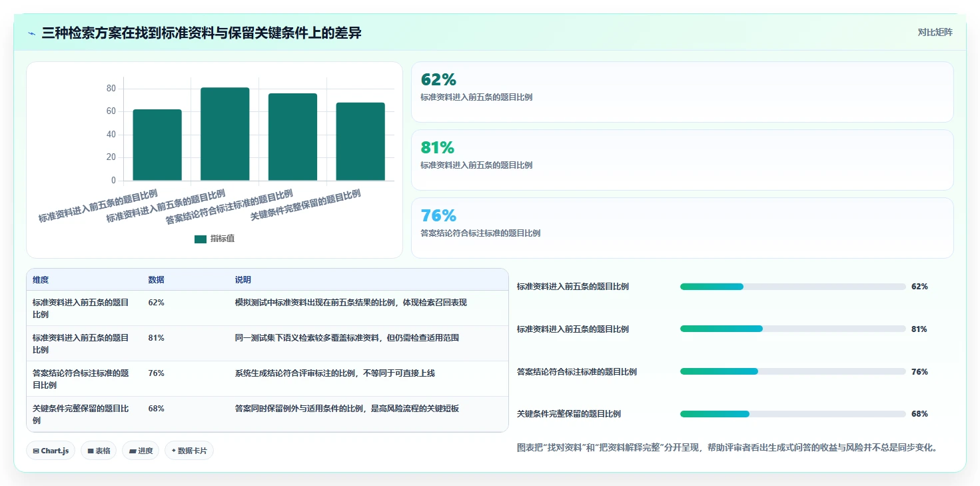This screenshot has height=486, width=980.
Task: Click the 76% stat card caption text
Action: tap(480, 233)
